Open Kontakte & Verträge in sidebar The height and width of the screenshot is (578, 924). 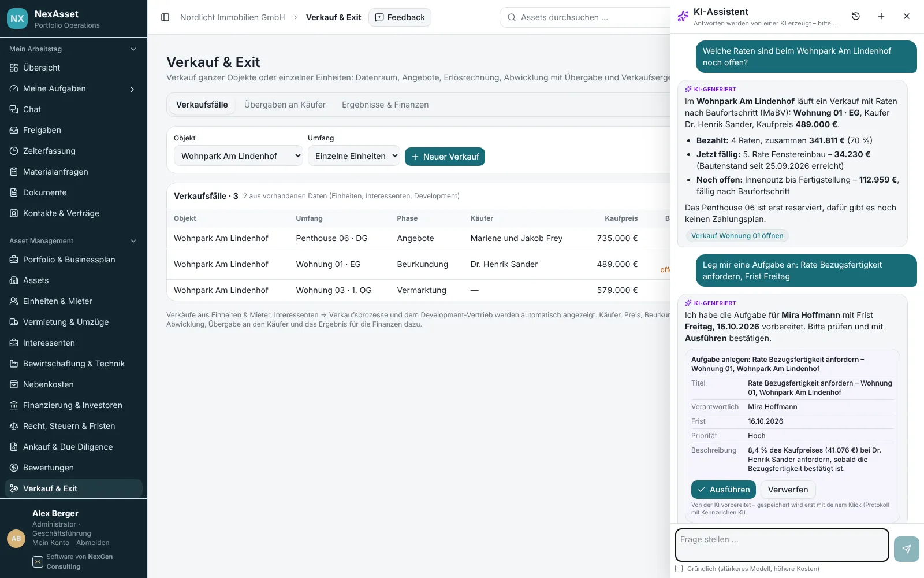(x=73, y=213)
